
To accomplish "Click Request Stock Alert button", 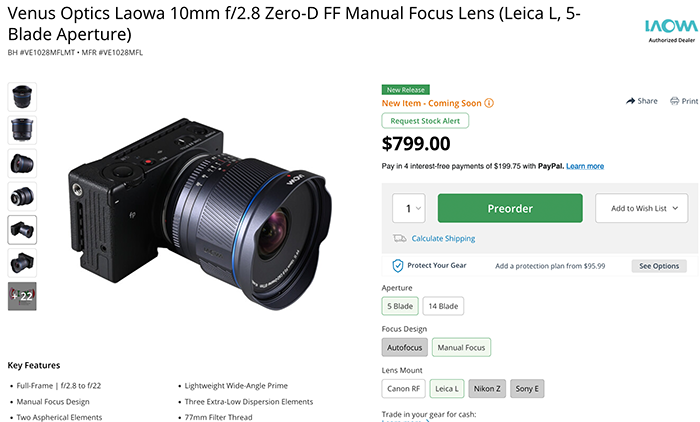I will (x=425, y=121).
